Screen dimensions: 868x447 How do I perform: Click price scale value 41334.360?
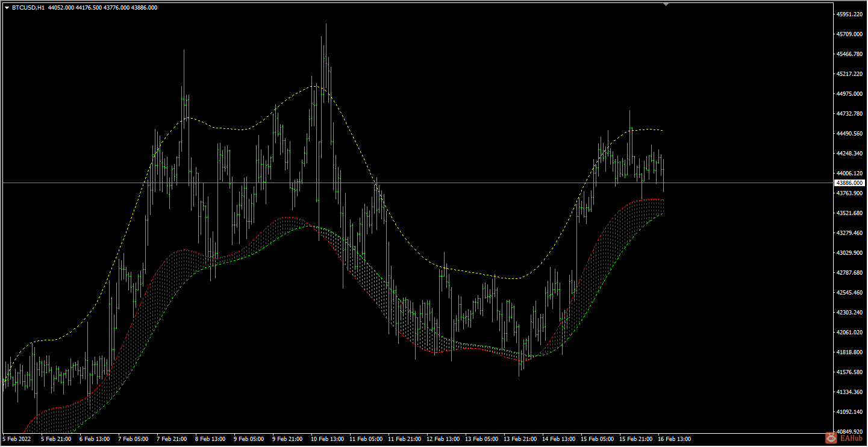pos(849,392)
